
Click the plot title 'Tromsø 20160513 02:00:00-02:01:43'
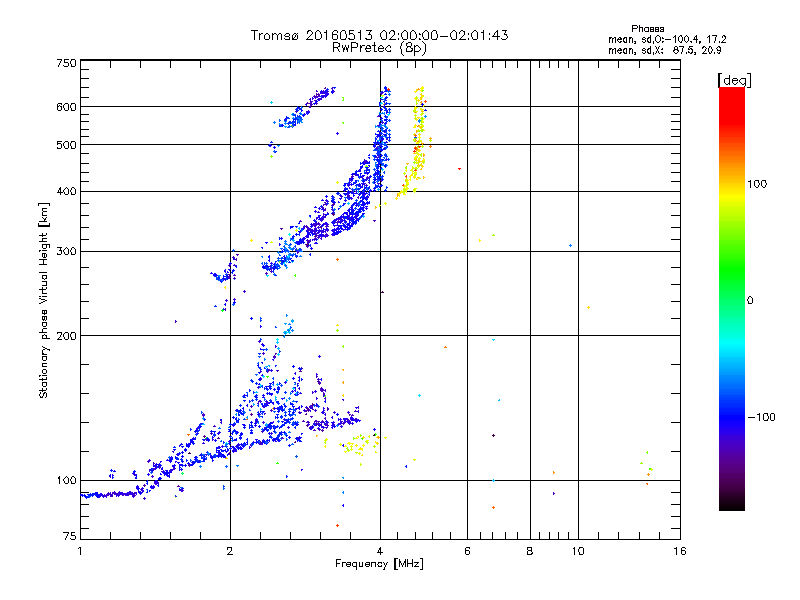click(x=379, y=35)
